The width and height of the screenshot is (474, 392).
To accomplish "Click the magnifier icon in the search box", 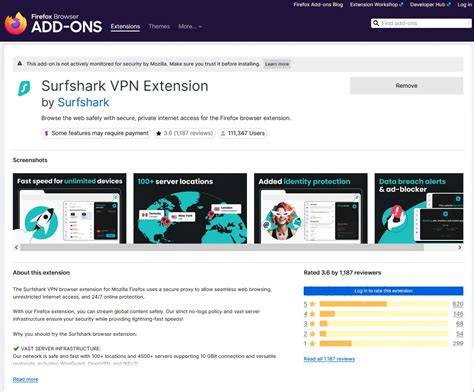I will click(x=376, y=23).
